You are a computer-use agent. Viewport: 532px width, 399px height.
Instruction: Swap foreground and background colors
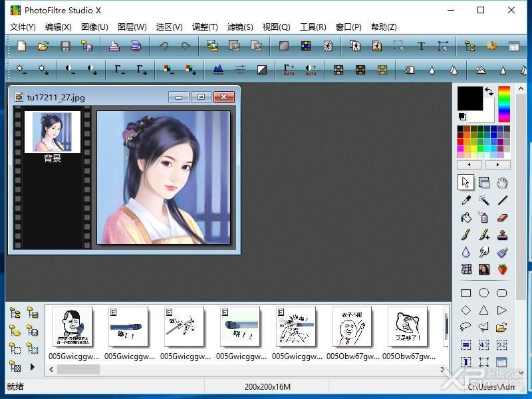(x=489, y=91)
